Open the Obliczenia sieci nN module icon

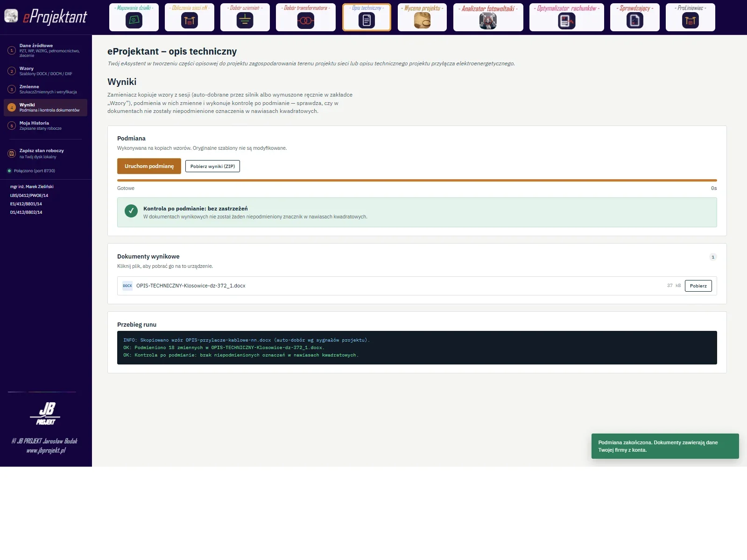[x=190, y=20]
